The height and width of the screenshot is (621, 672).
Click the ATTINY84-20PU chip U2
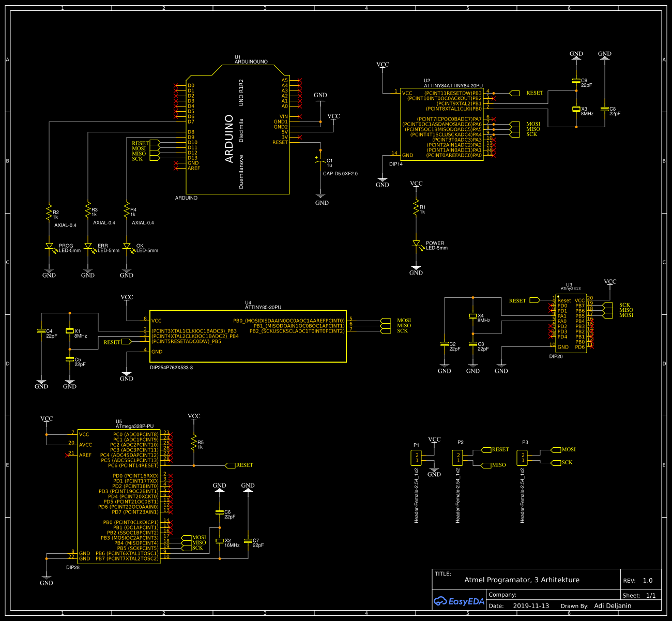tap(442, 124)
